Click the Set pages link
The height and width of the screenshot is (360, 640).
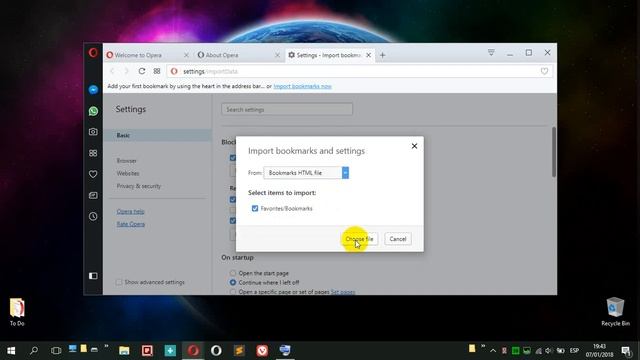[x=343, y=292]
